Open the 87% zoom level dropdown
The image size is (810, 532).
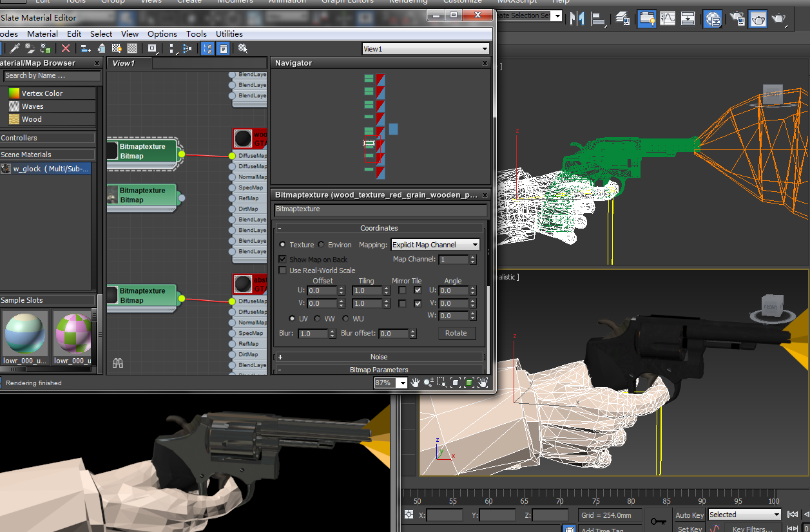pyautogui.click(x=403, y=383)
